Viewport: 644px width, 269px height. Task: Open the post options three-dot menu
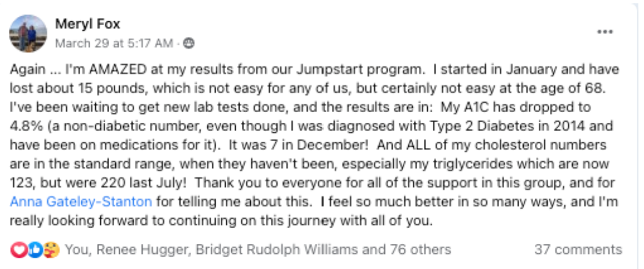[x=605, y=32]
